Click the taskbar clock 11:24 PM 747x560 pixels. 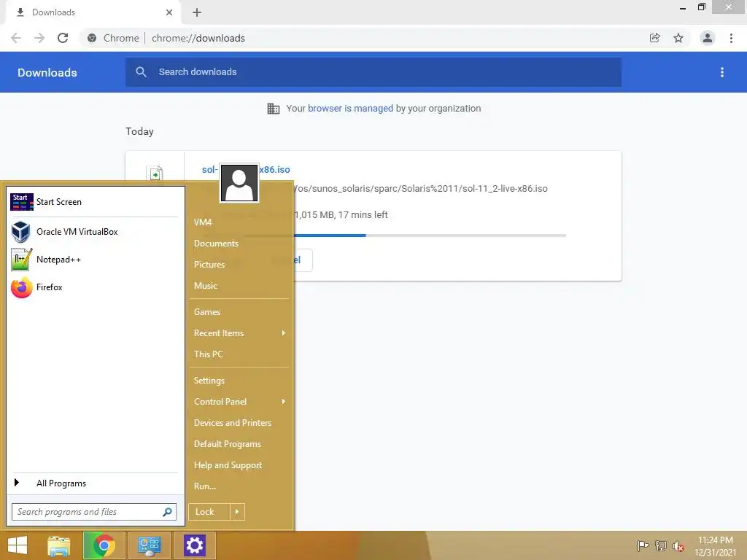pyautogui.click(x=716, y=540)
